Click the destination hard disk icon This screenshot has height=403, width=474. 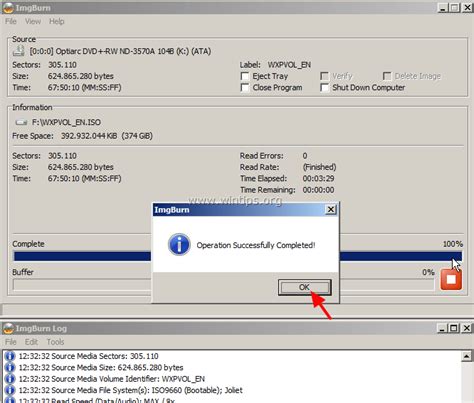click(21, 123)
